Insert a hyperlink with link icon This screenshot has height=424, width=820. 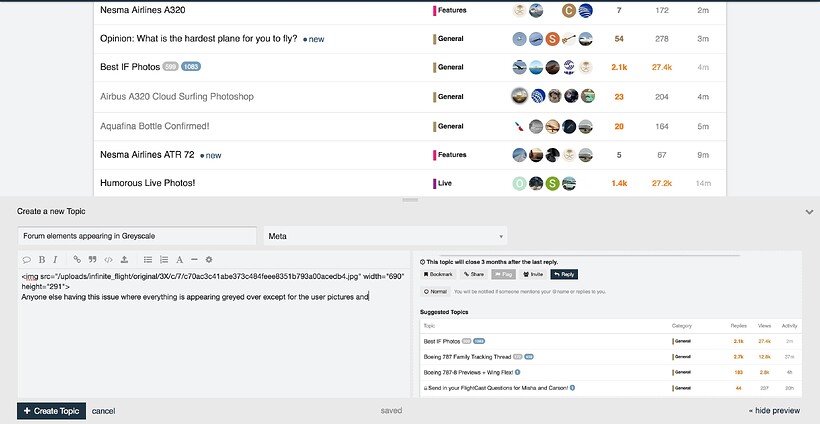pos(77,259)
